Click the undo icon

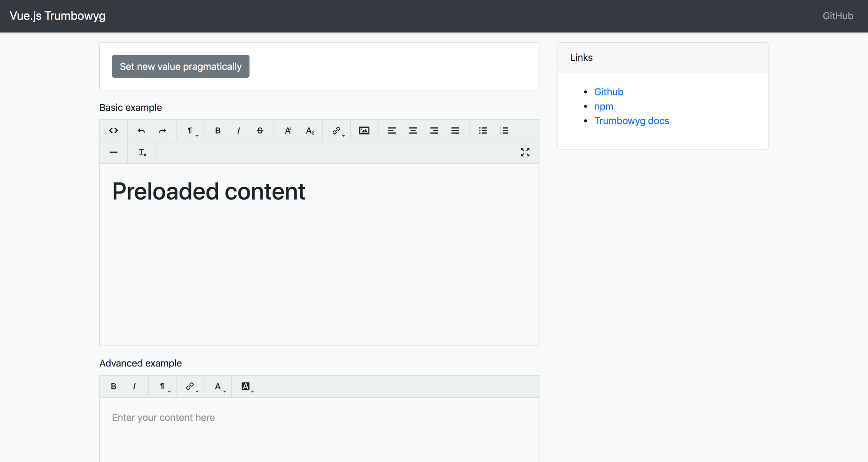click(x=141, y=130)
